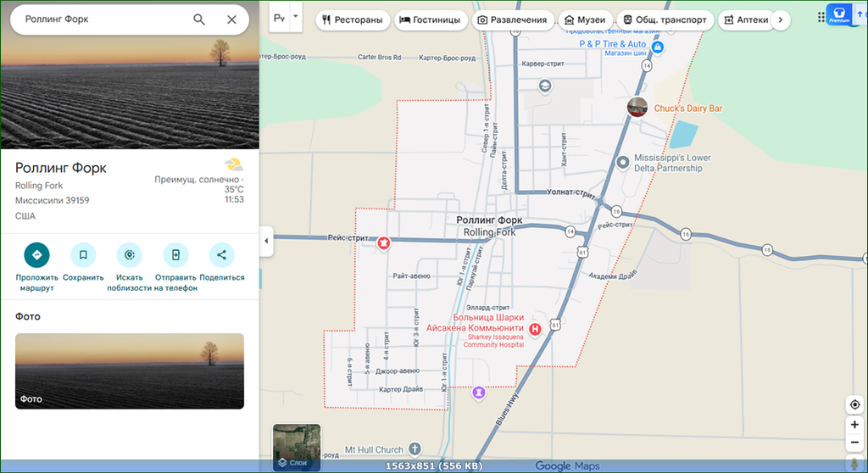Click the Поделиться share icon

click(x=221, y=255)
